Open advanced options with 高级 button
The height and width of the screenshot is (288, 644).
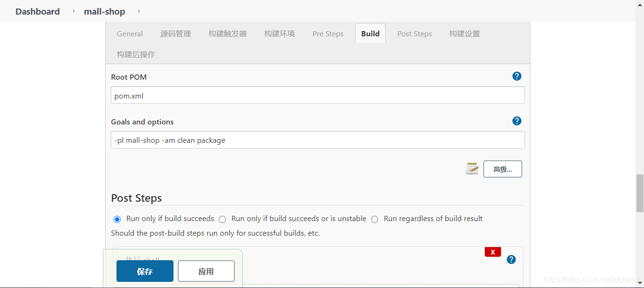(x=503, y=169)
